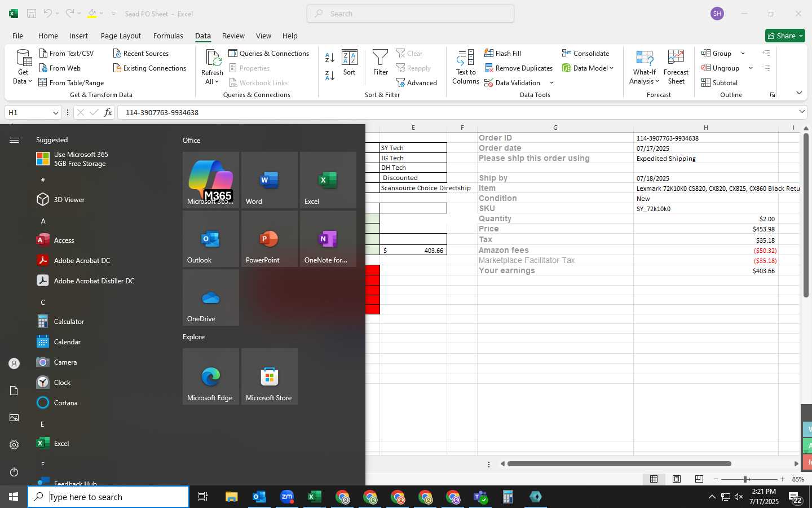Open Forecast Sheet
812x508 pixels.
[676, 67]
